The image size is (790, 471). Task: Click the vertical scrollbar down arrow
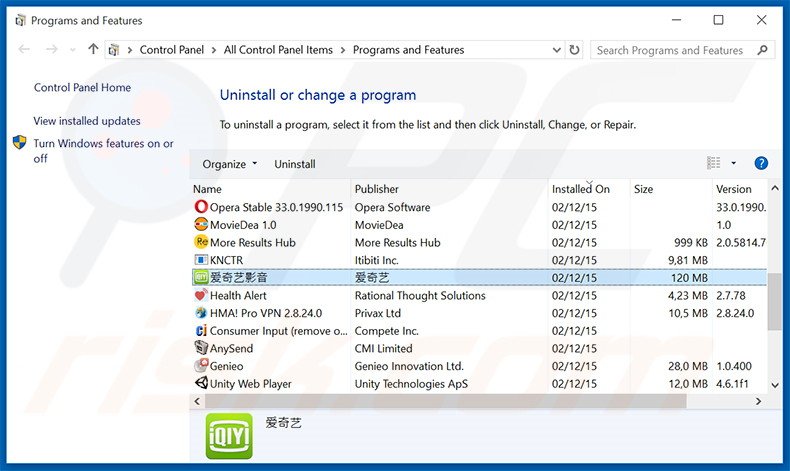click(775, 385)
